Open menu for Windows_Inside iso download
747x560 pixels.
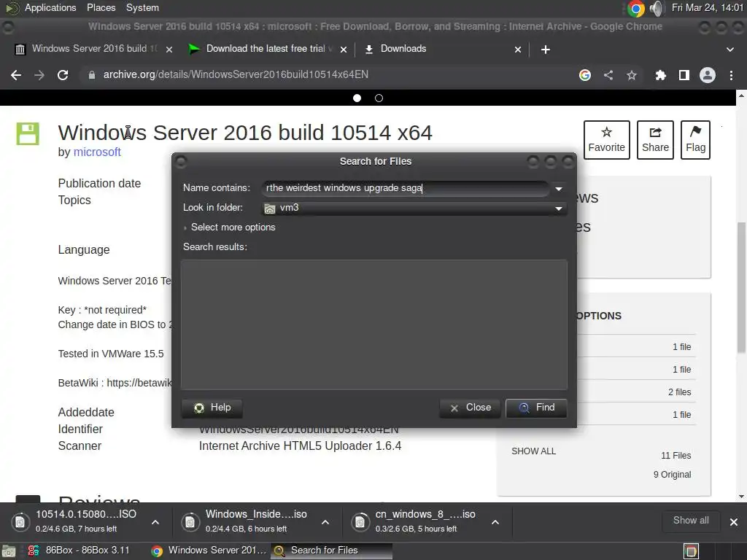click(325, 522)
